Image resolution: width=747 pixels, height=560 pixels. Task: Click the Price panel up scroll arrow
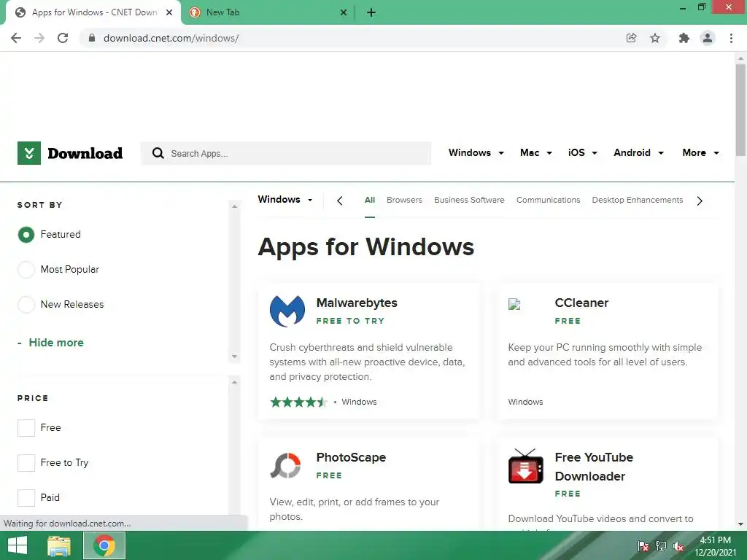coord(234,382)
